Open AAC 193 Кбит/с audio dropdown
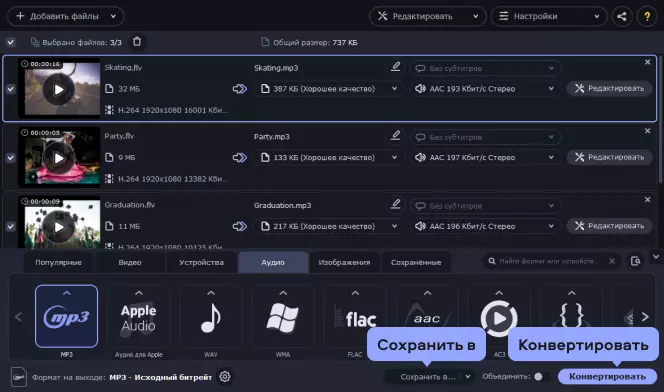Viewport: 664px width, 392px height. (x=485, y=89)
